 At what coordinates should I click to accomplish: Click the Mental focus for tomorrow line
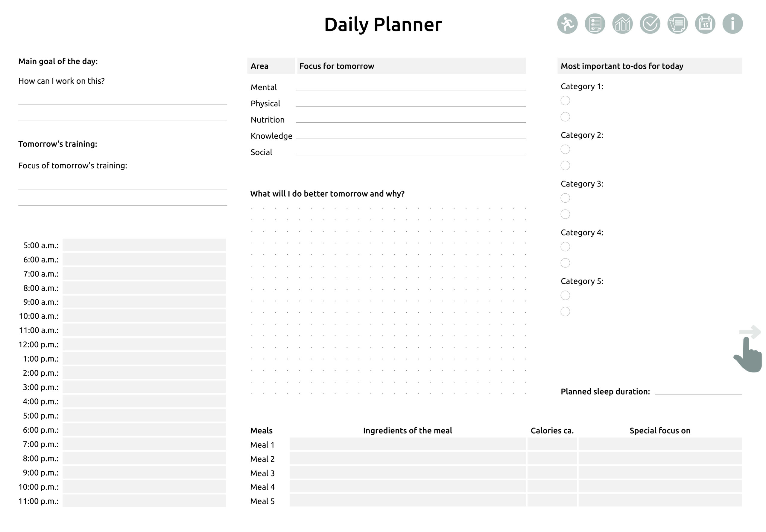pos(411,86)
